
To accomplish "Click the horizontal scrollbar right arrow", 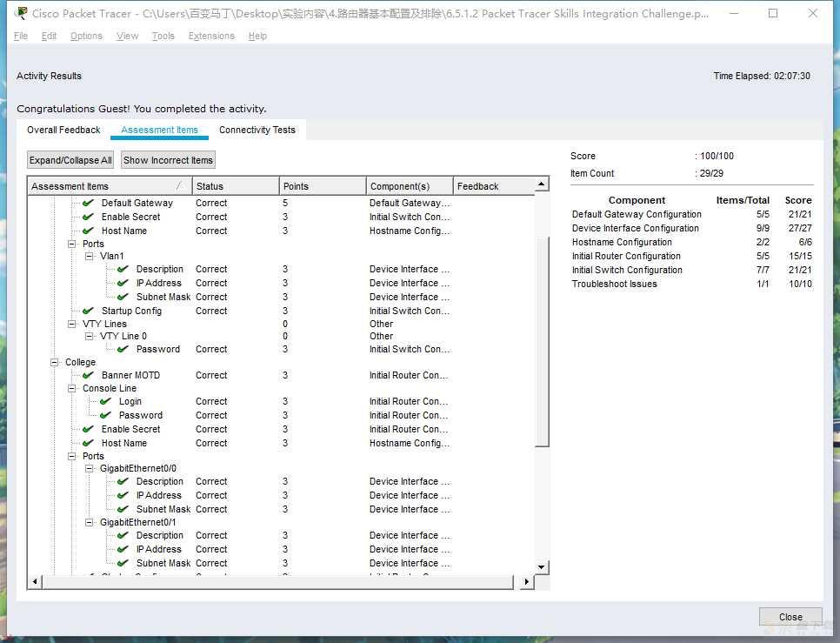I will (x=527, y=581).
